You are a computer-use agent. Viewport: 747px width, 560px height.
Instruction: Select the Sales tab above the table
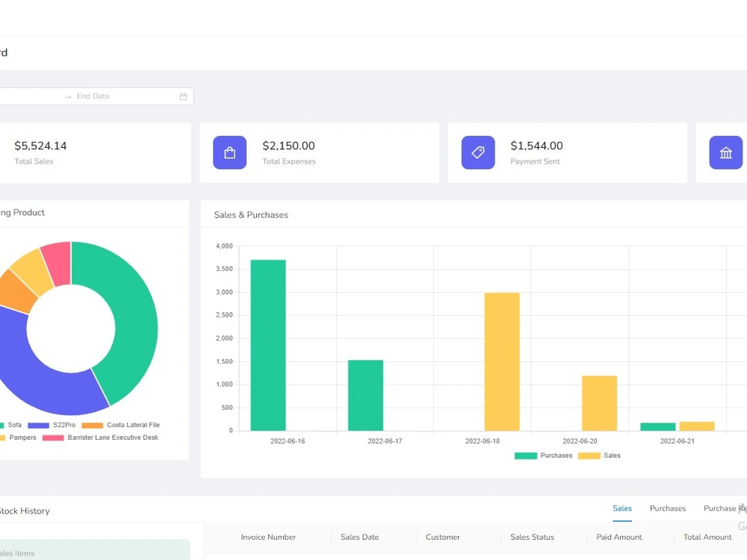[x=622, y=508]
